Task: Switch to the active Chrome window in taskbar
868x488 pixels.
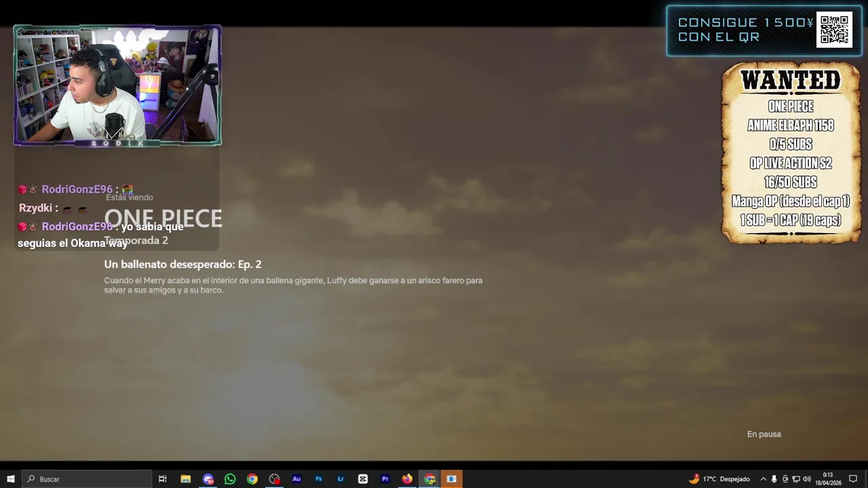Action: point(429,479)
